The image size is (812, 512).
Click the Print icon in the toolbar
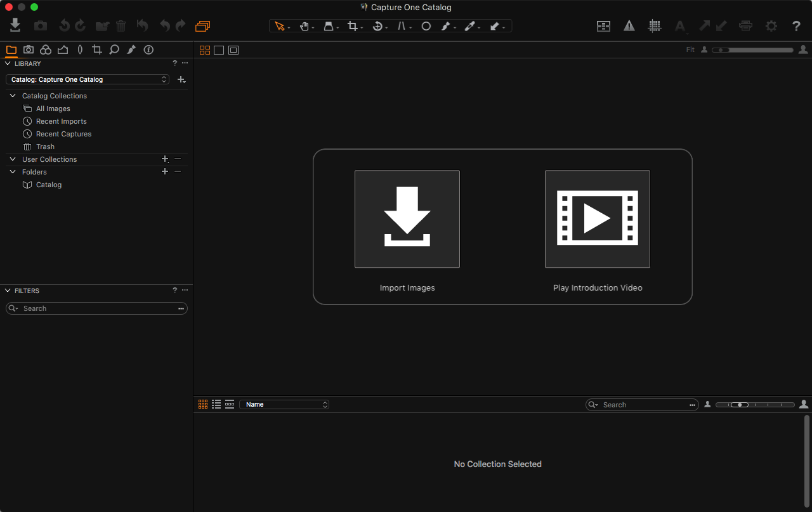(x=746, y=26)
